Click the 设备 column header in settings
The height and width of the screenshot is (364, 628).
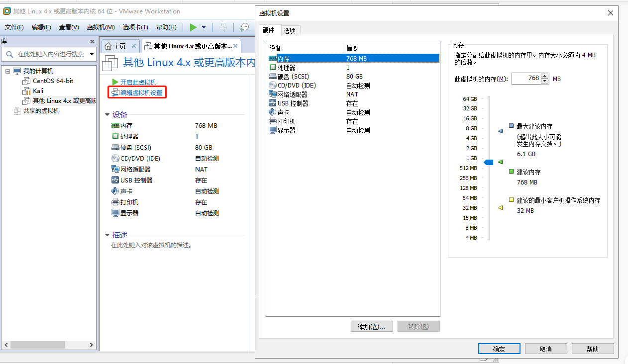305,48
